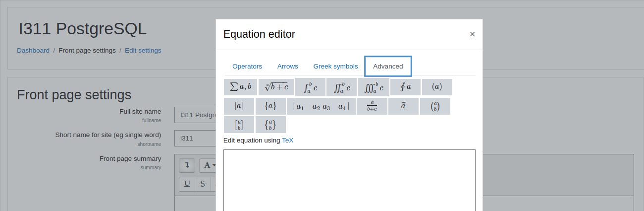Image resolution: width=644 pixels, height=211 pixels.
Task: Click the 'I311 PostgreSQL' page heading
Action: pyautogui.click(x=83, y=29)
